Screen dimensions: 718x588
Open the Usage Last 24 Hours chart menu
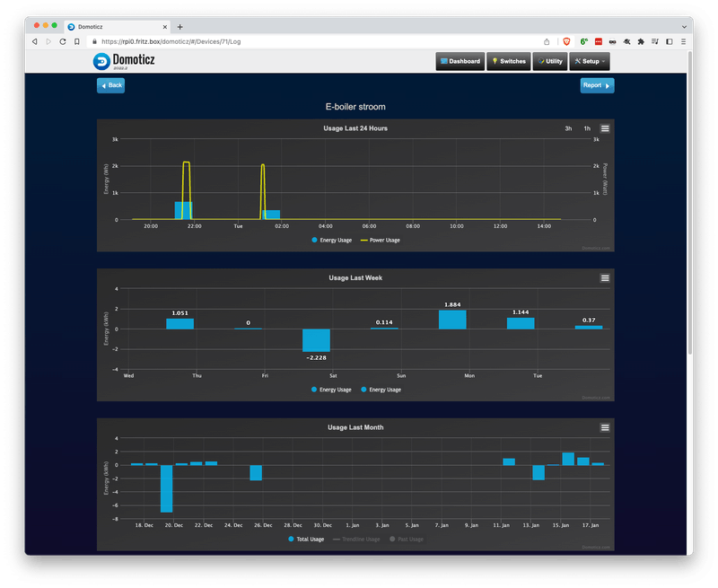[605, 128]
